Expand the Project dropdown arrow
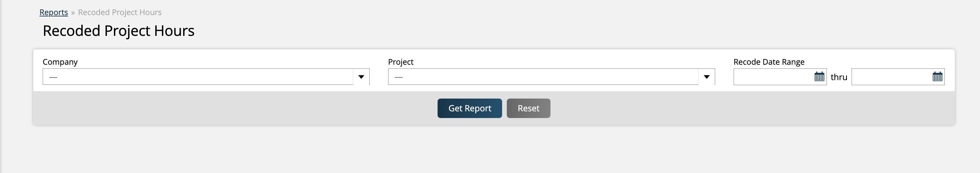Image resolution: width=980 pixels, height=173 pixels. [x=706, y=77]
